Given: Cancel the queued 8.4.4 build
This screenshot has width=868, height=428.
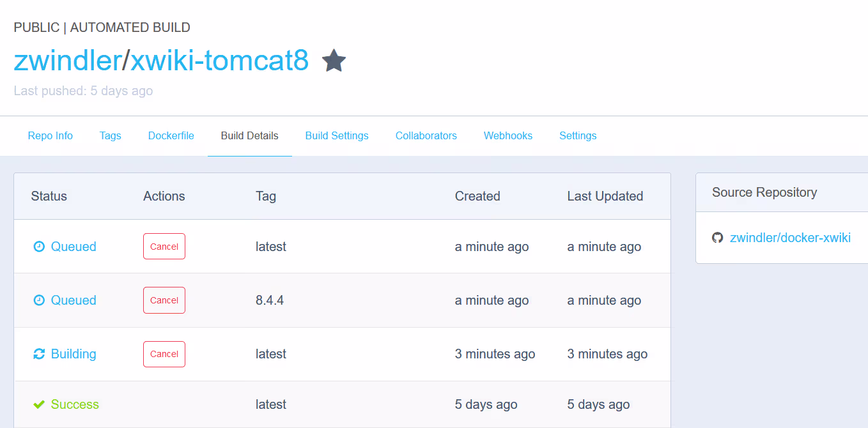Looking at the screenshot, I should tap(164, 300).
